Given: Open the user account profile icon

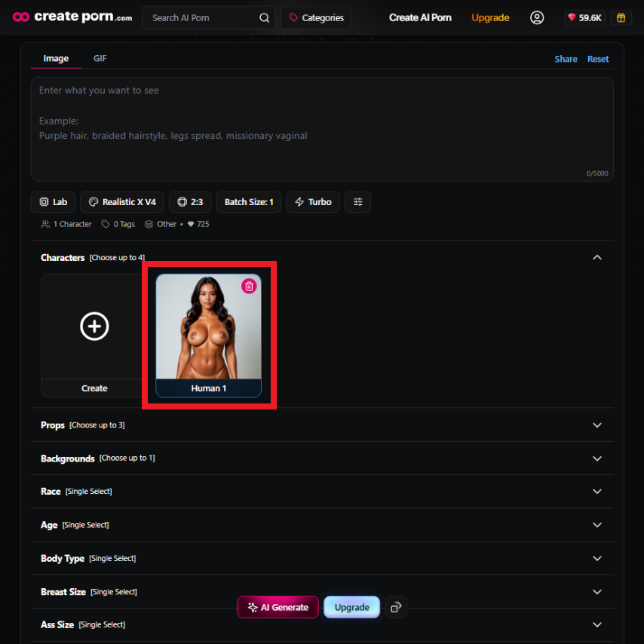Looking at the screenshot, I should pyautogui.click(x=537, y=17).
